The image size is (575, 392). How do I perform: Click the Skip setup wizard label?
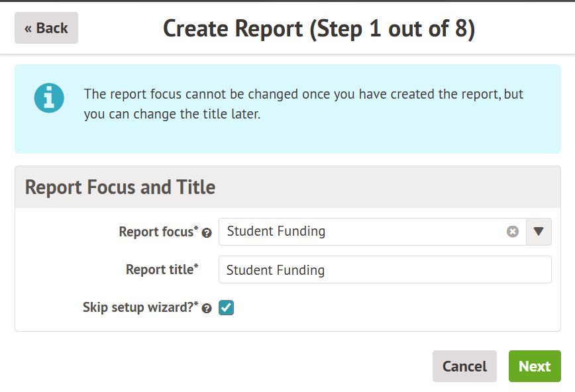pos(137,308)
